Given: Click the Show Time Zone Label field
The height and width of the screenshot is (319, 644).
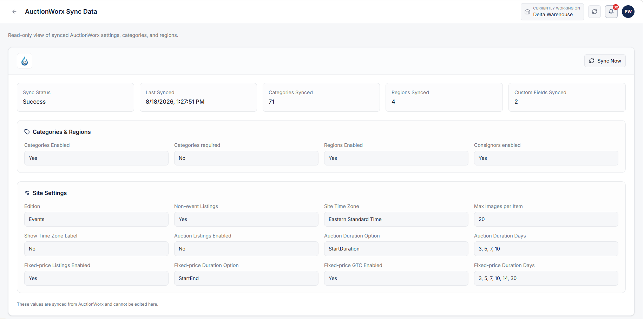Looking at the screenshot, I should tap(96, 249).
